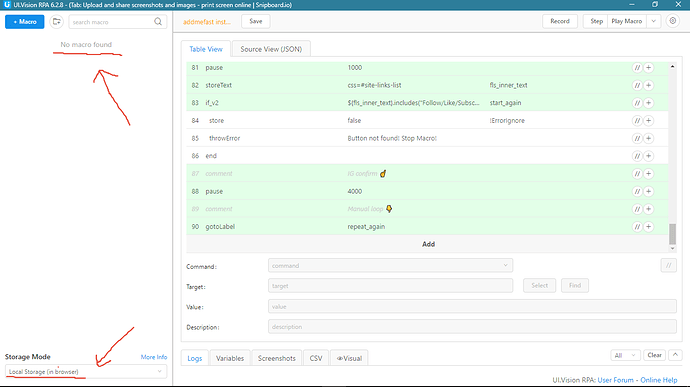Open the settings gear icon
The width and height of the screenshot is (690, 387).
672,21
